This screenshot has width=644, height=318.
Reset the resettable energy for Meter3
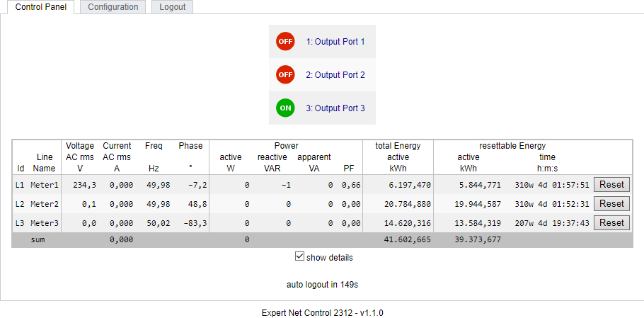[x=611, y=222]
